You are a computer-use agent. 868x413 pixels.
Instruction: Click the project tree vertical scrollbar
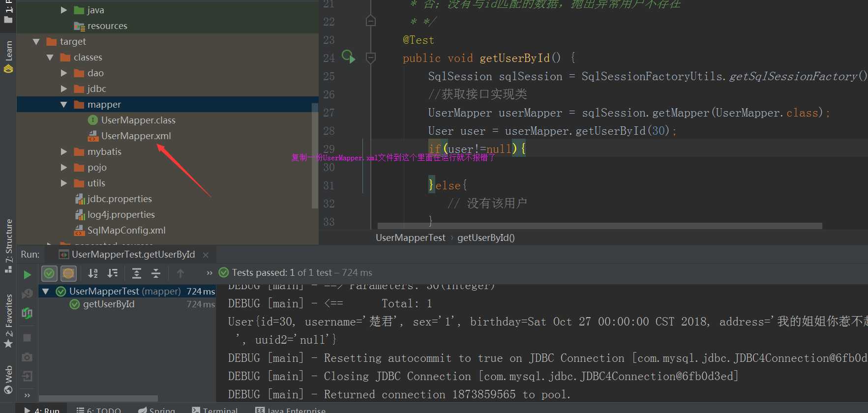point(315,155)
